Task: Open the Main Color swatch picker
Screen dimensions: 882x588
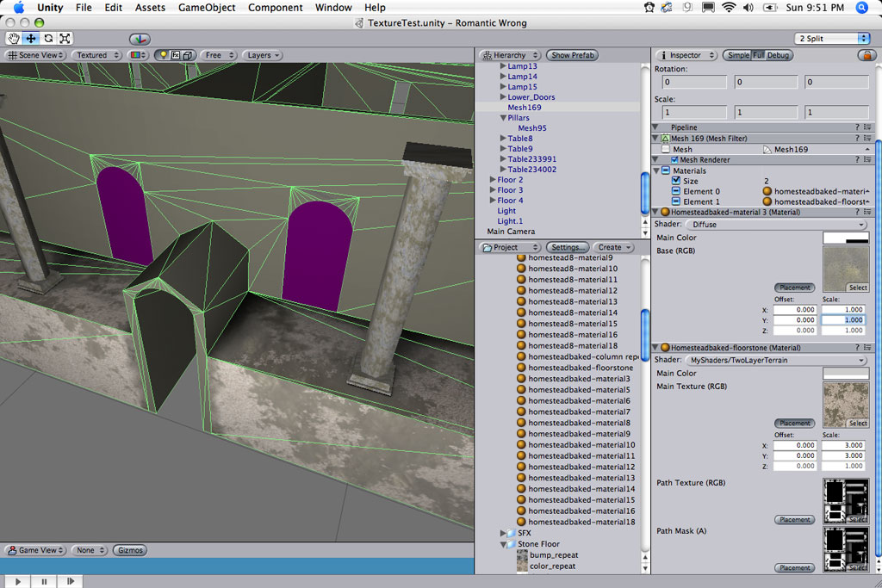Action: click(x=846, y=238)
